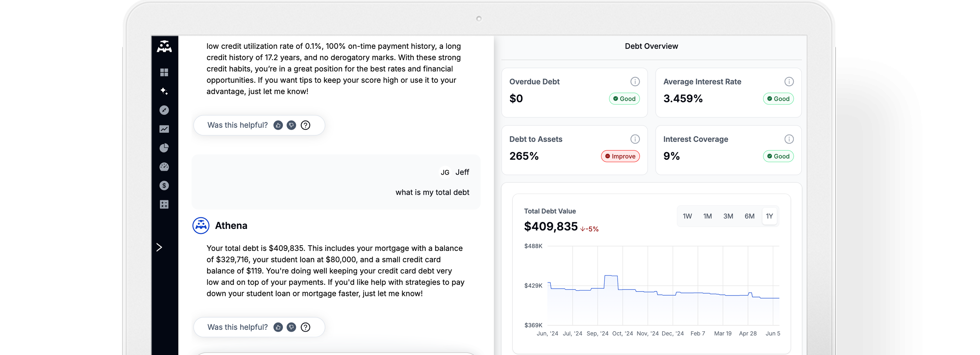Click the $488K axis label
Image resolution: width=980 pixels, height=355 pixels.
(533, 246)
